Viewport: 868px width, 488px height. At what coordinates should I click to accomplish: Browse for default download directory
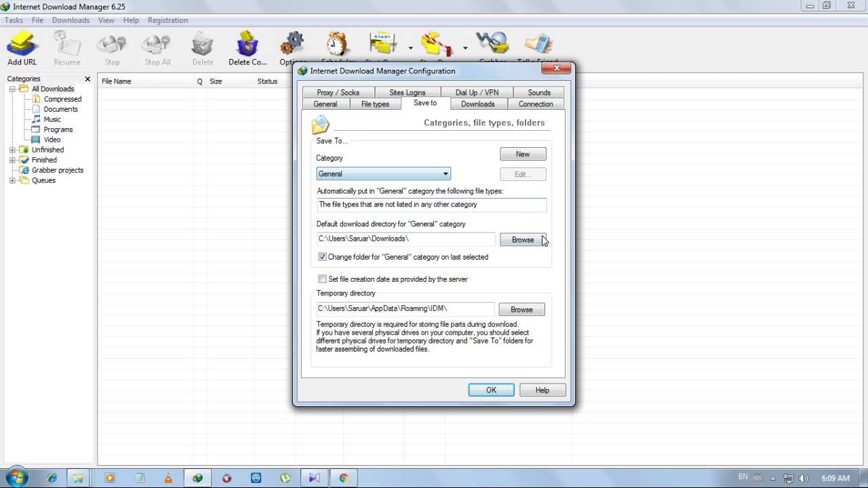point(523,239)
